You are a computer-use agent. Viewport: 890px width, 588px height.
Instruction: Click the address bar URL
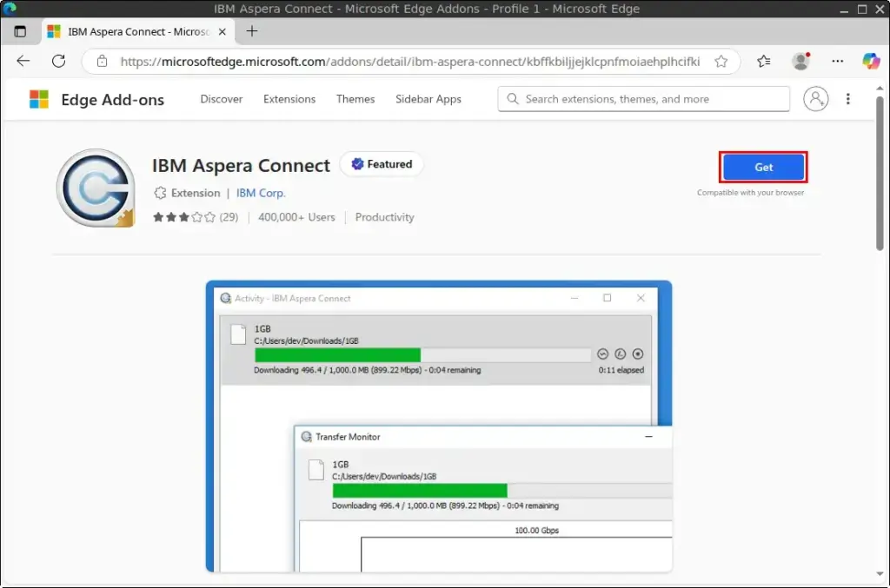410,62
